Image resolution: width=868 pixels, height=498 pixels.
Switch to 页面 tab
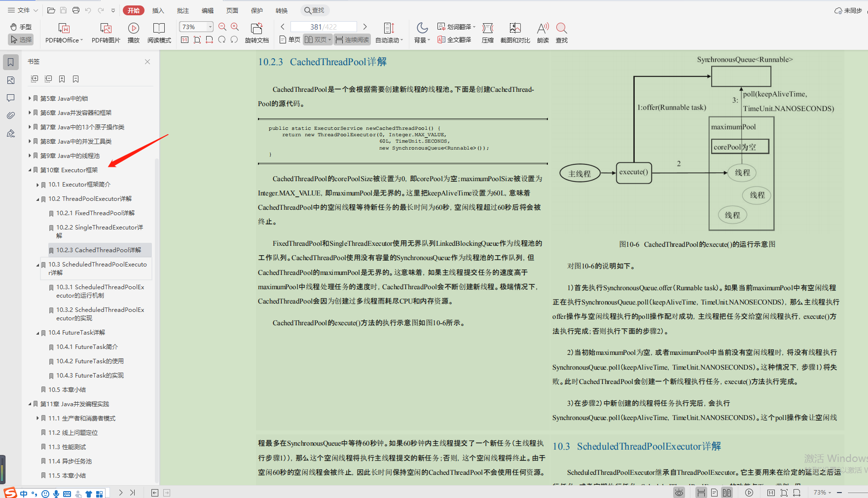point(232,10)
